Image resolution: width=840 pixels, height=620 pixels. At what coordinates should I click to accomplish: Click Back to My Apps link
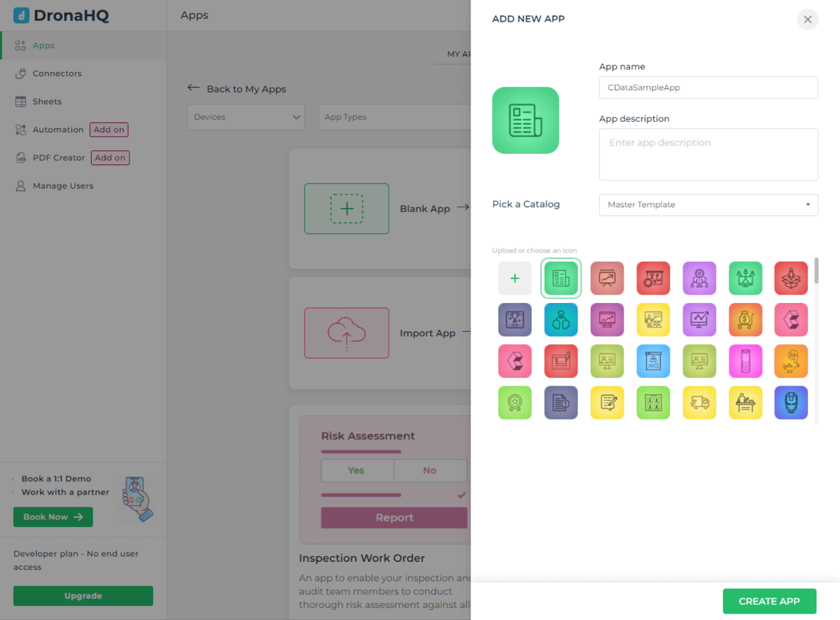click(237, 89)
